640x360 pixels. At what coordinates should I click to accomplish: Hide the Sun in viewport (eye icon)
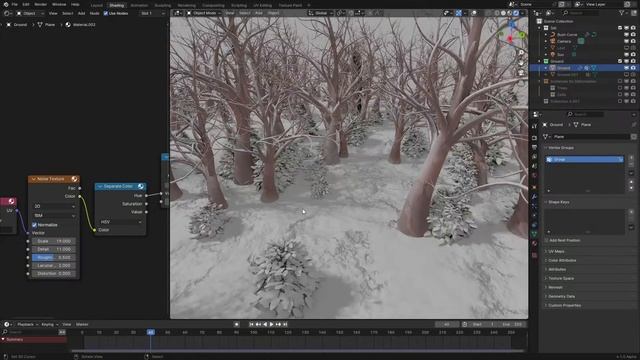[627, 54]
